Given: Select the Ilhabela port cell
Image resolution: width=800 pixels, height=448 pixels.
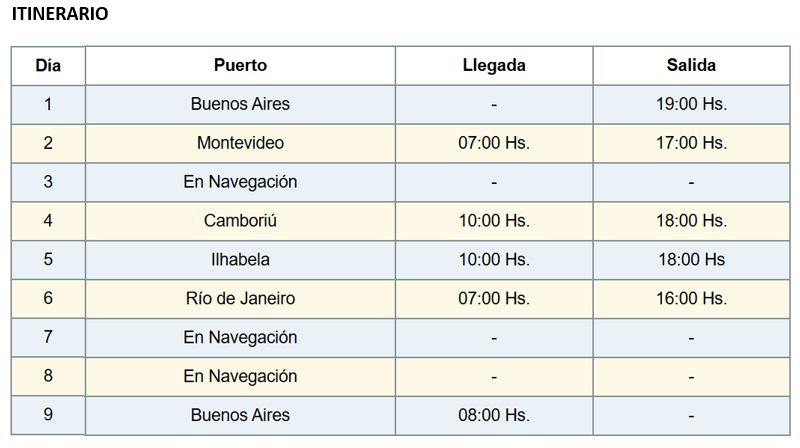Looking at the screenshot, I should click(x=240, y=260).
